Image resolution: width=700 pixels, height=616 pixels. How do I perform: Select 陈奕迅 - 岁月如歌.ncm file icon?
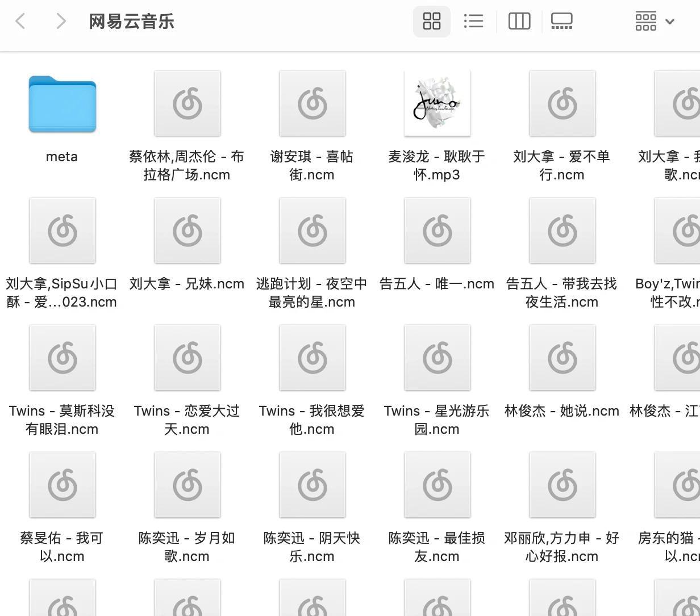188,485
